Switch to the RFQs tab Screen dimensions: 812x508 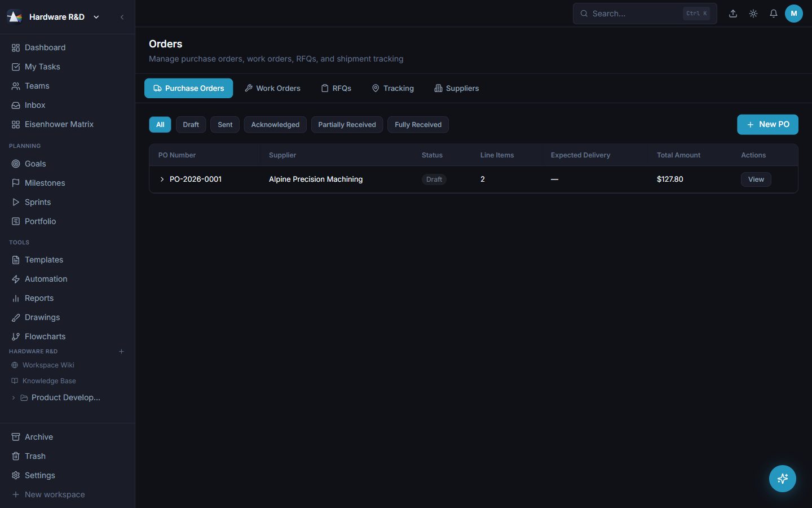point(336,88)
